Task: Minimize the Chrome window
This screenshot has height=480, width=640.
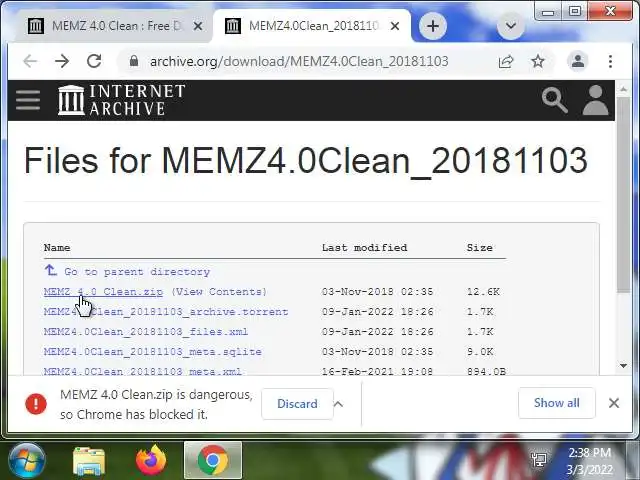Action: click(x=548, y=11)
